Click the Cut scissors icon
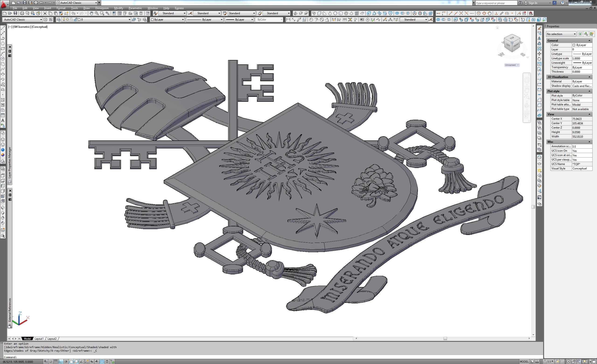 click(x=45, y=13)
